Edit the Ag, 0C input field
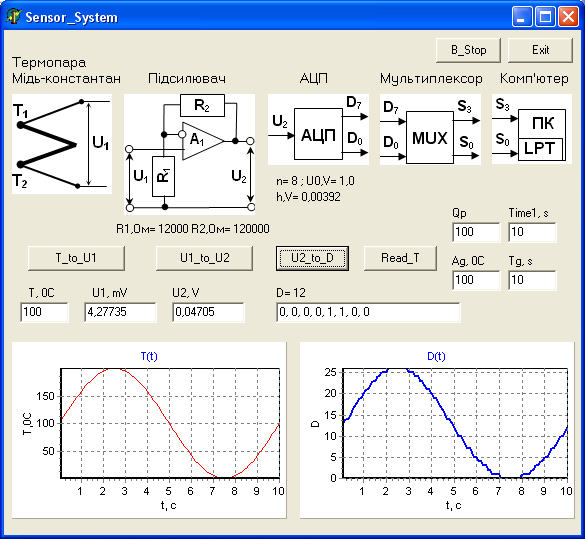 click(x=476, y=280)
